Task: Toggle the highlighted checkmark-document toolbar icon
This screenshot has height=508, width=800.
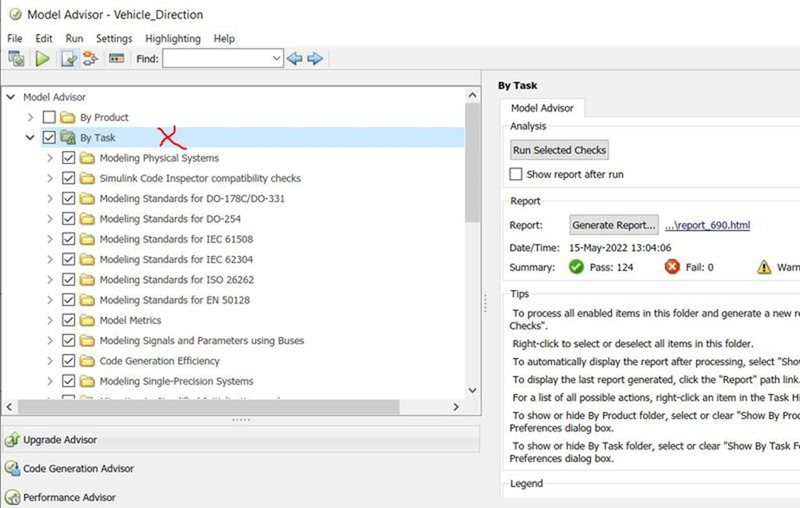Action: tap(68, 59)
